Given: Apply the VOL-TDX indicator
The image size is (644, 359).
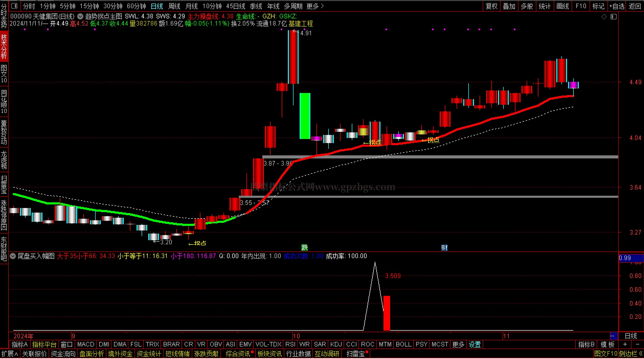Looking at the screenshot, I should point(268,344).
